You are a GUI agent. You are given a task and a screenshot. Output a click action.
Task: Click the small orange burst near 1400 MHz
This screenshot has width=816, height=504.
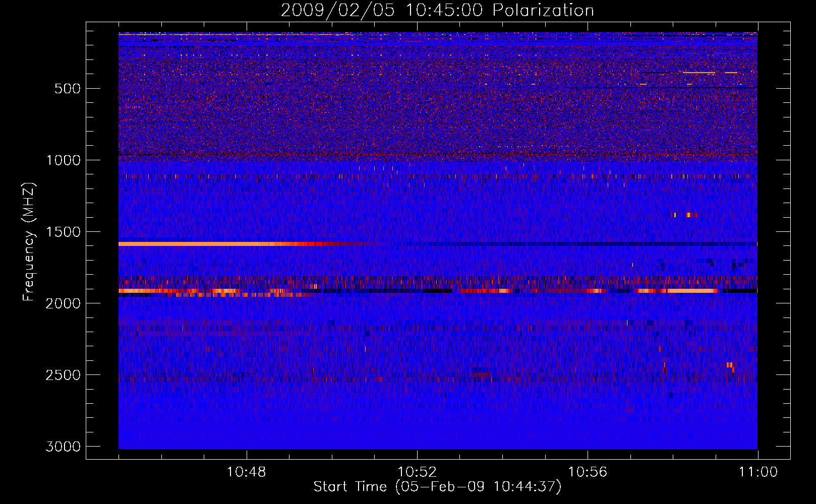click(x=689, y=215)
